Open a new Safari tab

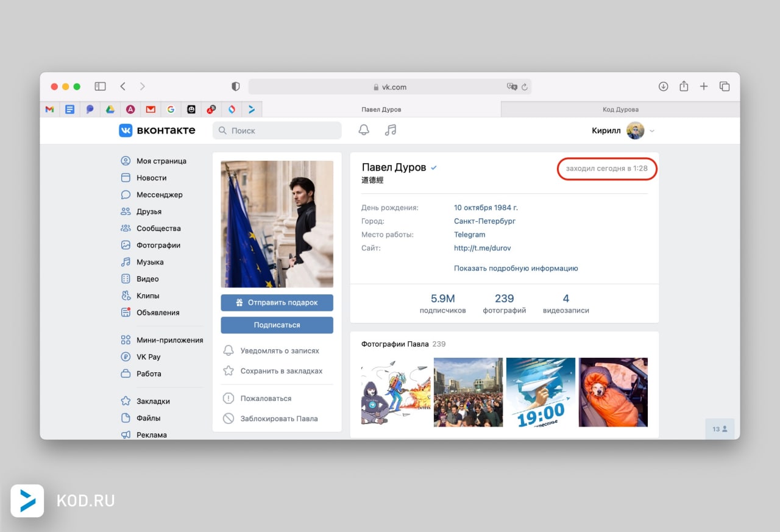tap(704, 87)
